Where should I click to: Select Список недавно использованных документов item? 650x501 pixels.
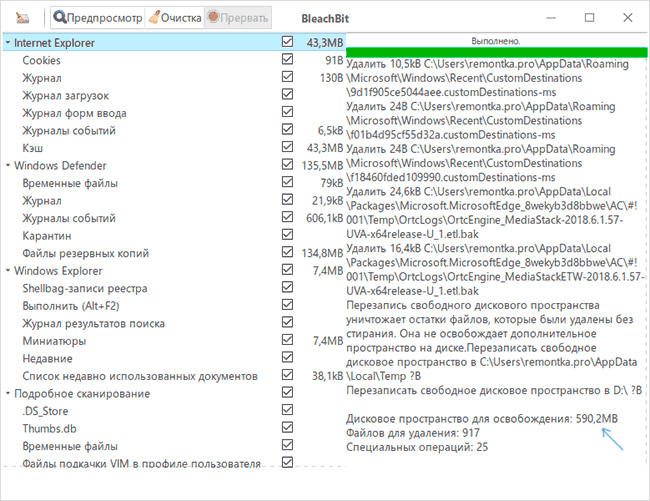coord(140,376)
